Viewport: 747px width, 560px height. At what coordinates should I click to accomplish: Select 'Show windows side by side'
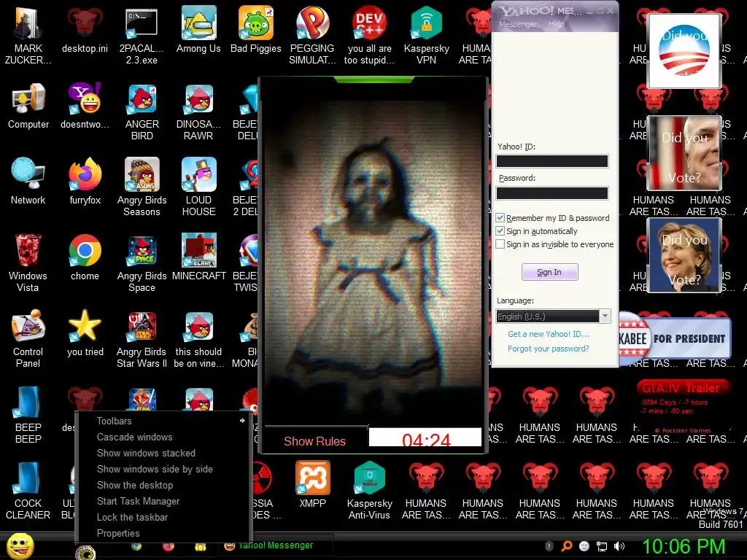[163, 469]
